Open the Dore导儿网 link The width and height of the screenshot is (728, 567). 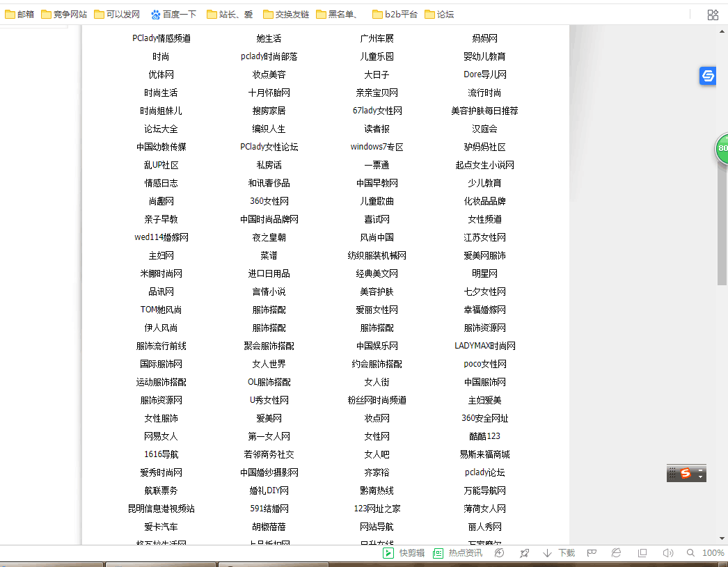coord(484,74)
